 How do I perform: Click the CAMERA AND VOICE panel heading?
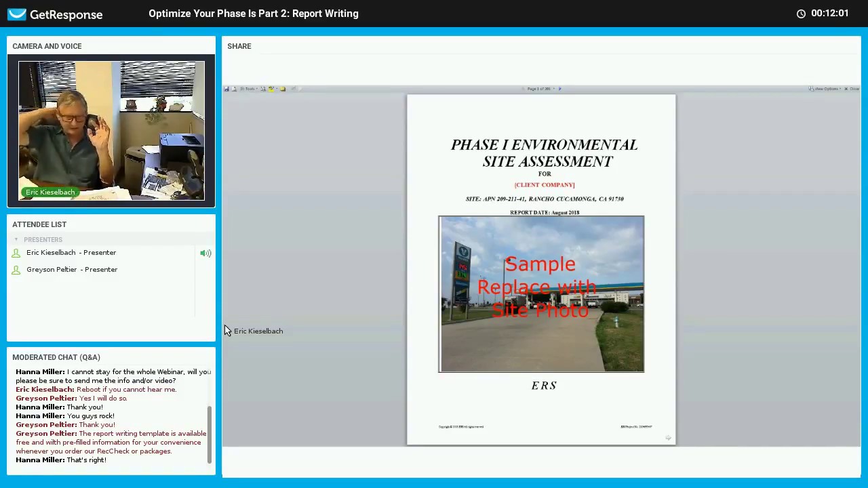tap(47, 46)
